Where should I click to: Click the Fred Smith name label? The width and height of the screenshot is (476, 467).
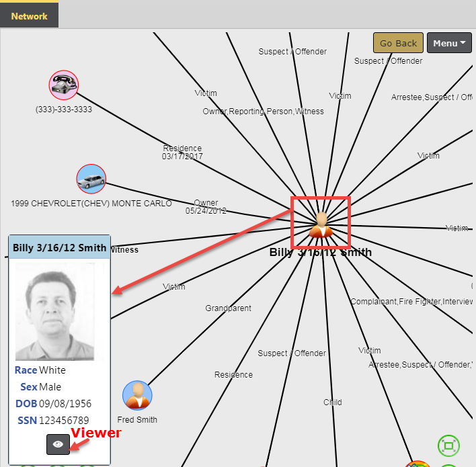click(x=137, y=420)
